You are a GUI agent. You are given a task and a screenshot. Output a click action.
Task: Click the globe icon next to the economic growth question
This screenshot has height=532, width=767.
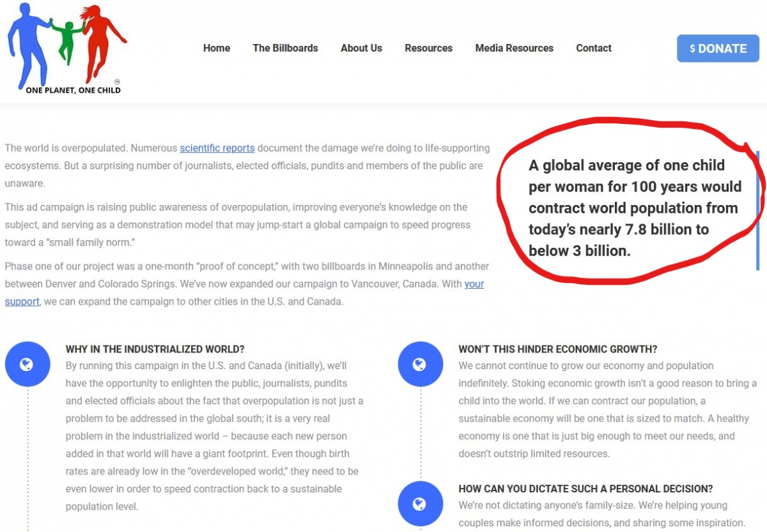(420, 365)
